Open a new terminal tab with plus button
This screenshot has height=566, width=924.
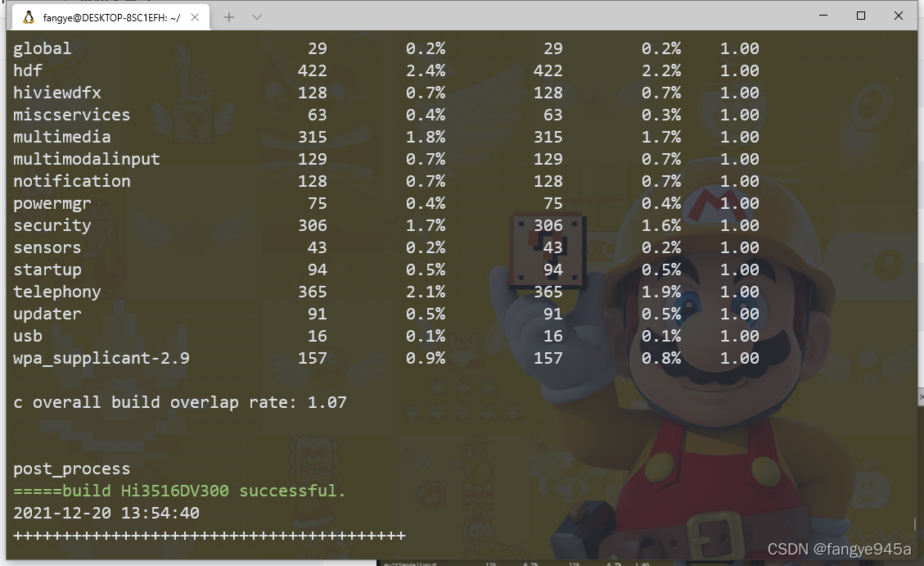[x=229, y=17]
